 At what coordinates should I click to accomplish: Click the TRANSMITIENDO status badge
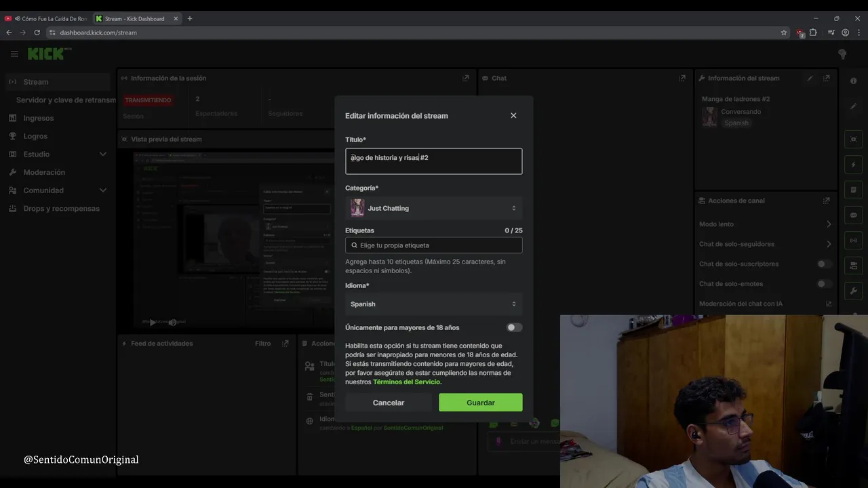(148, 100)
